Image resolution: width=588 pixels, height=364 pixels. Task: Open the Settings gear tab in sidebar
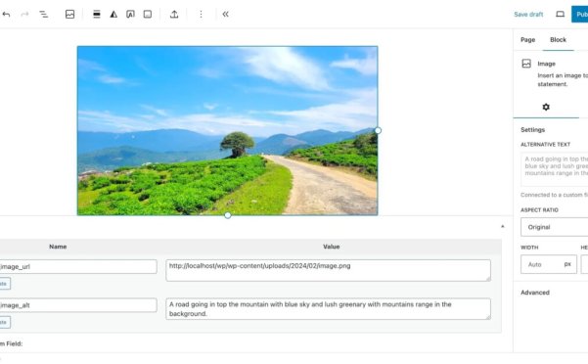546,108
